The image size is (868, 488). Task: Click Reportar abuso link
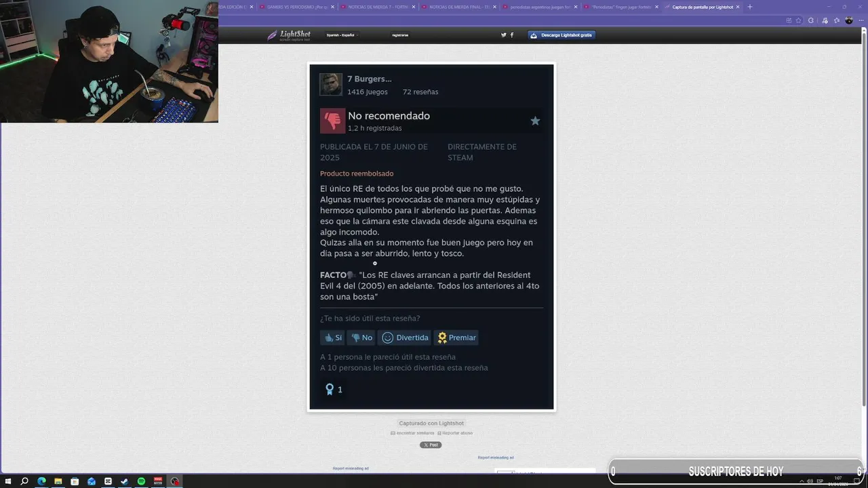point(456,432)
